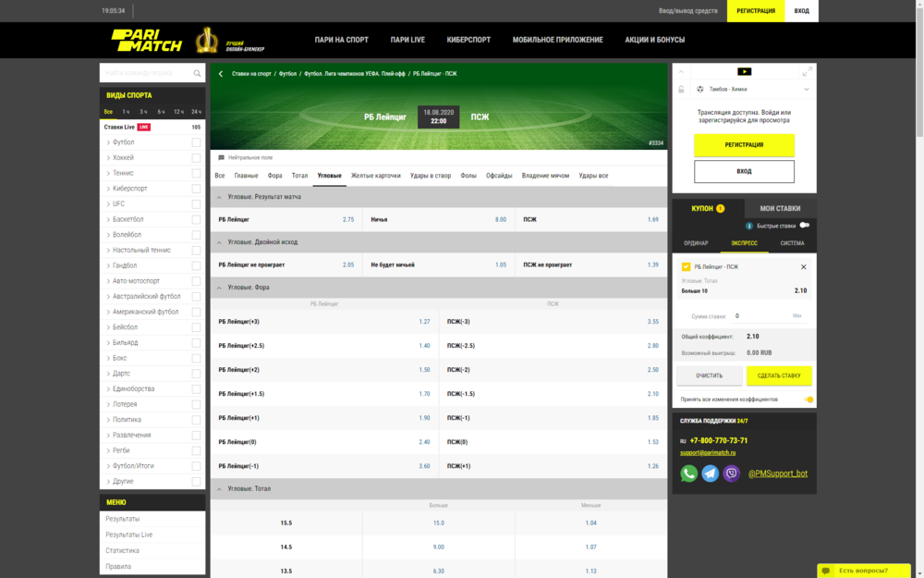The width and height of the screenshot is (924, 578).
Task: Expand the broadcast panel to fullscreen
Action: (807, 71)
